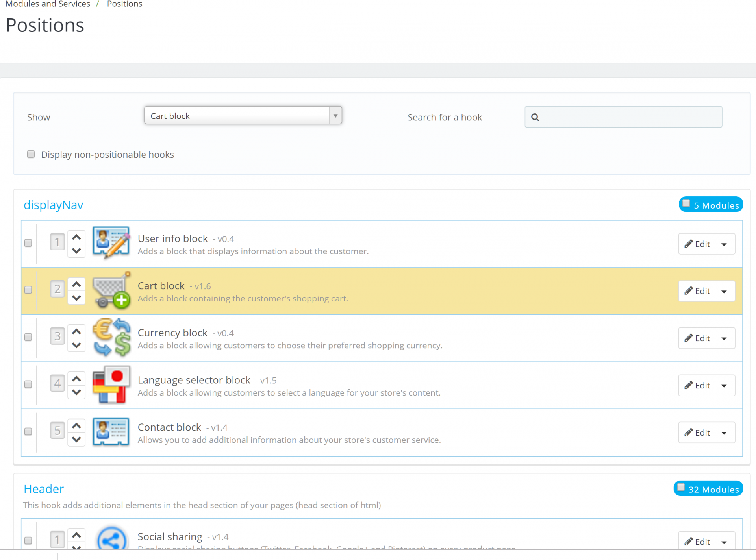Go to Modules and Services breadcrumb
The width and height of the screenshot is (756, 560).
click(x=48, y=4)
